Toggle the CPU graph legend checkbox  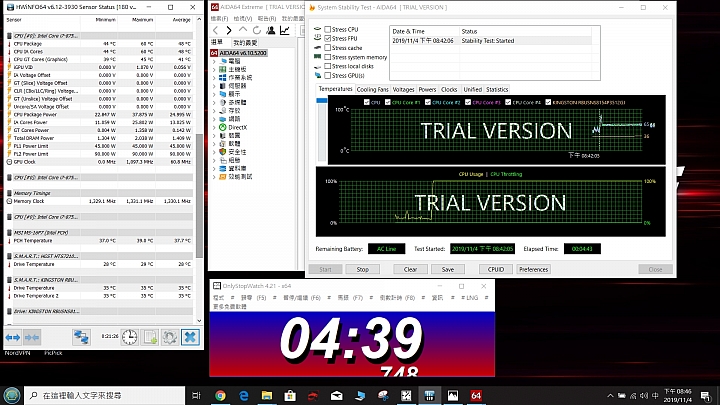coord(366,102)
